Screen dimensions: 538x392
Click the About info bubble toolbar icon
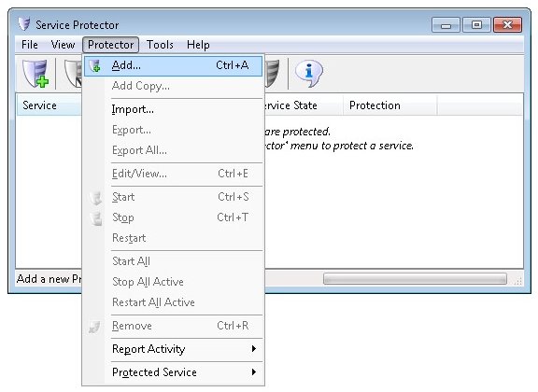(308, 73)
